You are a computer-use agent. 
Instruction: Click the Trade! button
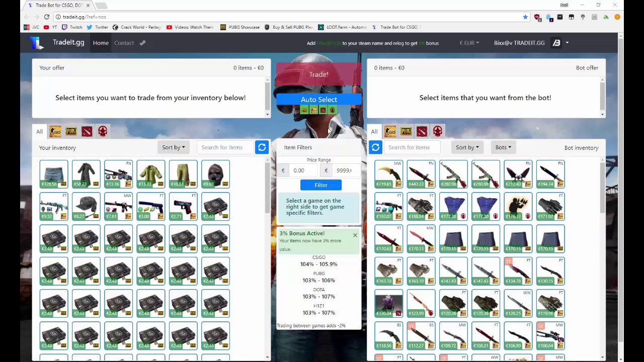click(318, 74)
